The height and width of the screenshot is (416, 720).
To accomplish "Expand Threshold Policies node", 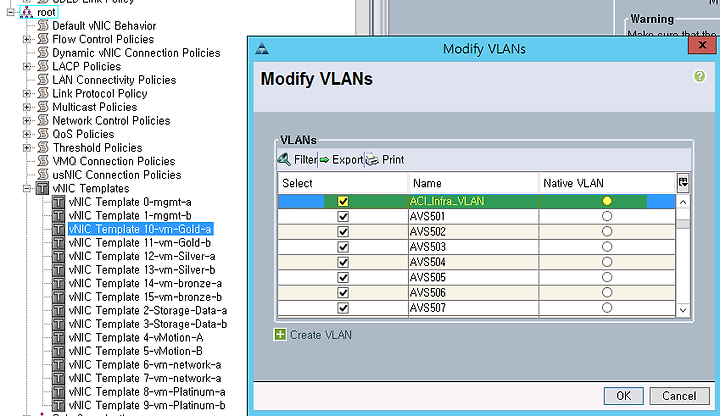I will [27, 148].
